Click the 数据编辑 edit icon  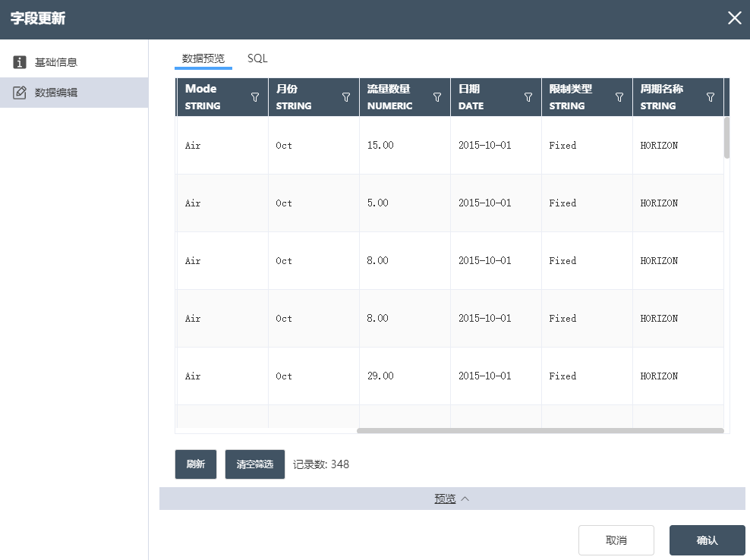pos(20,93)
